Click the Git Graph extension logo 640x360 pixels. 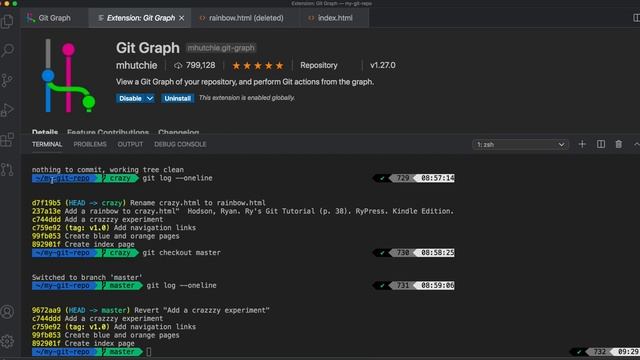pos(68,76)
